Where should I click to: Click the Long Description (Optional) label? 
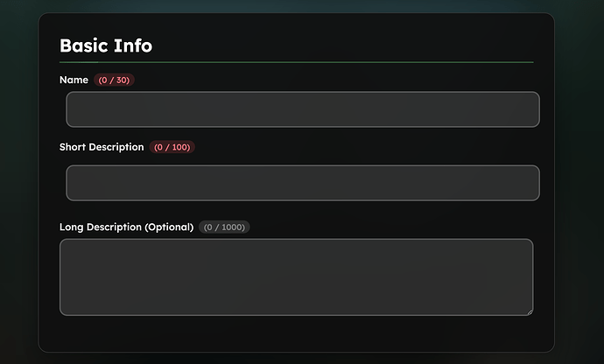(x=126, y=227)
